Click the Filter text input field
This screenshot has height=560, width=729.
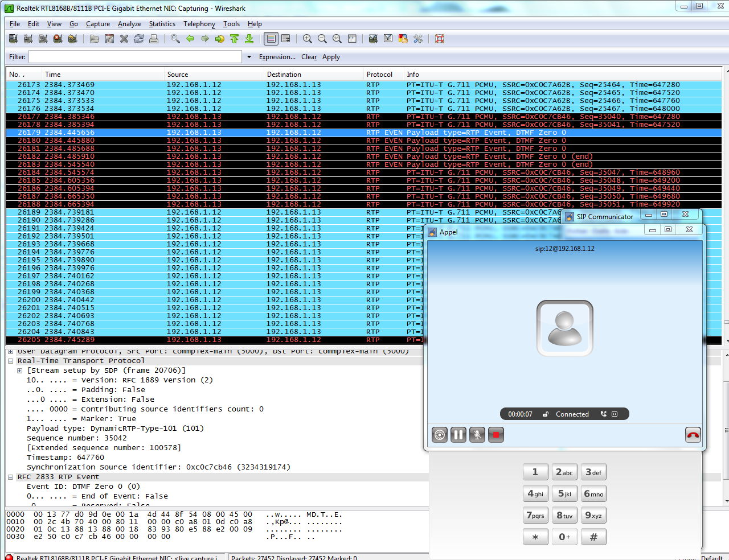[136, 57]
